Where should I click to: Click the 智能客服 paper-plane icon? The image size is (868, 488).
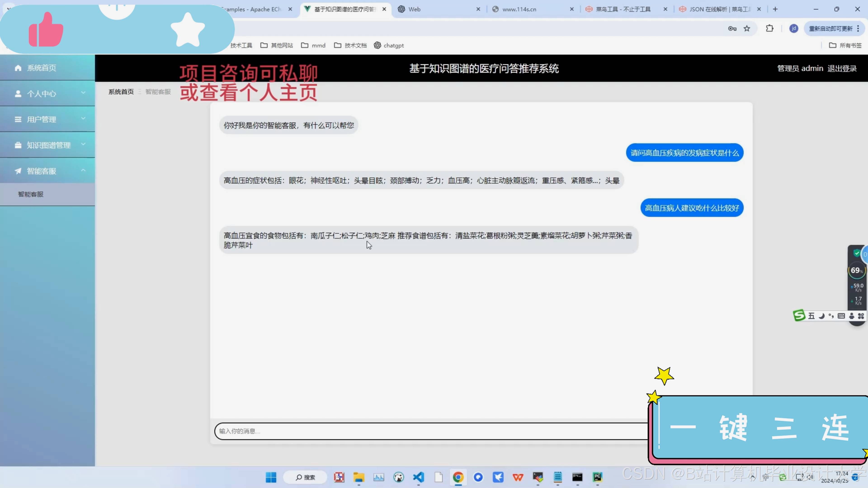point(18,171)
